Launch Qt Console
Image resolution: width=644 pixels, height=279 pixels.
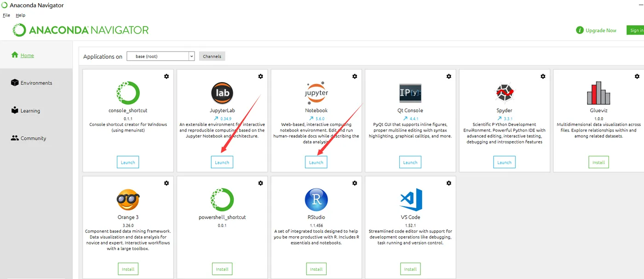tap(410, 162)
